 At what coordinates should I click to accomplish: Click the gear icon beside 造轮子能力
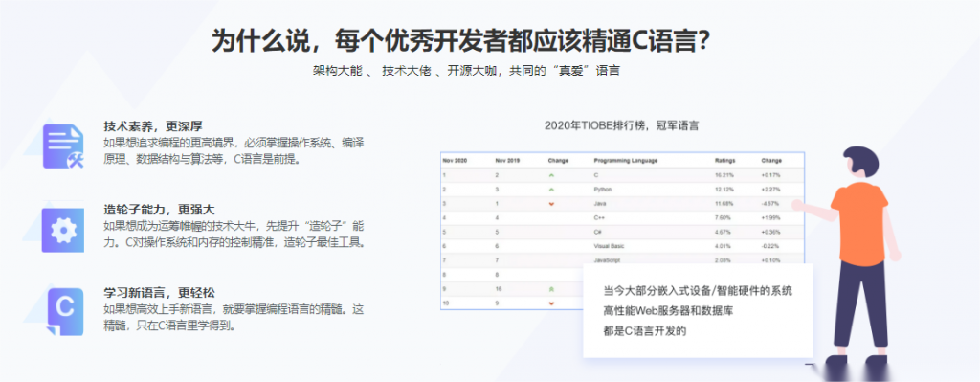point(63,230)
